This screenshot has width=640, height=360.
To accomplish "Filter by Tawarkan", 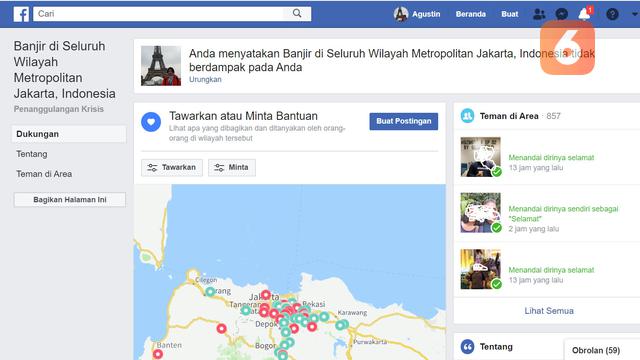I will click(172, 167).
